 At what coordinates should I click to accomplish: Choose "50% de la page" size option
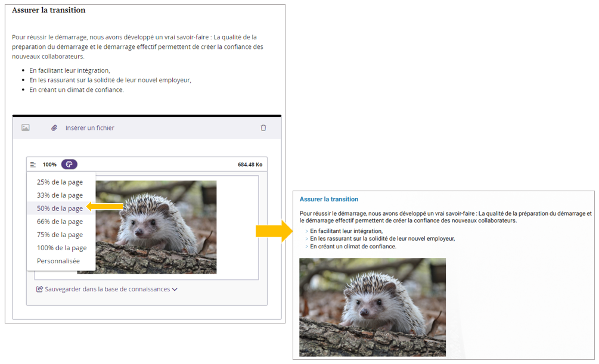tap(60, 209)
